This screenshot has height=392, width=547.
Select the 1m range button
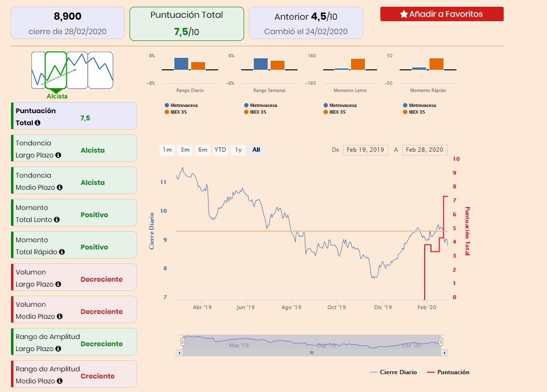(168, 150)
